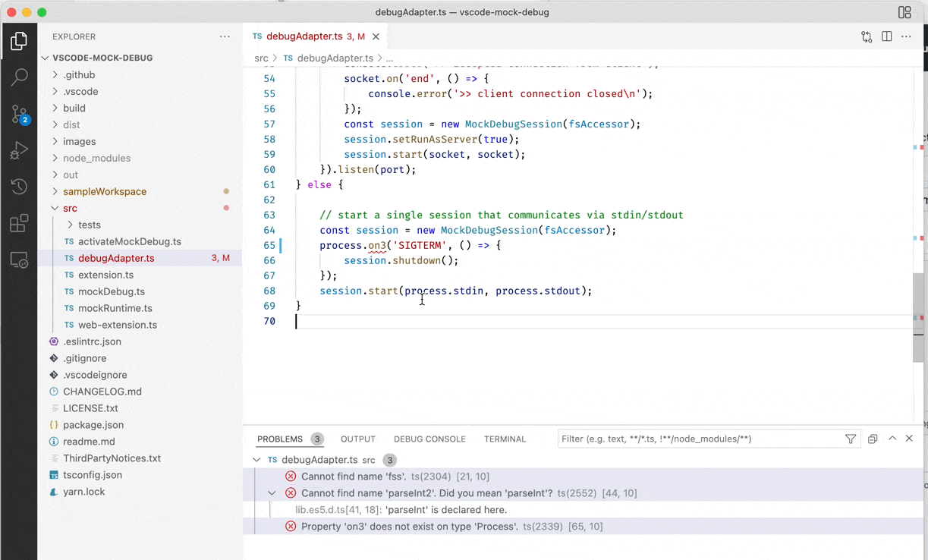
Task: Customize layout icon in title bar
Action: (904, 12)
